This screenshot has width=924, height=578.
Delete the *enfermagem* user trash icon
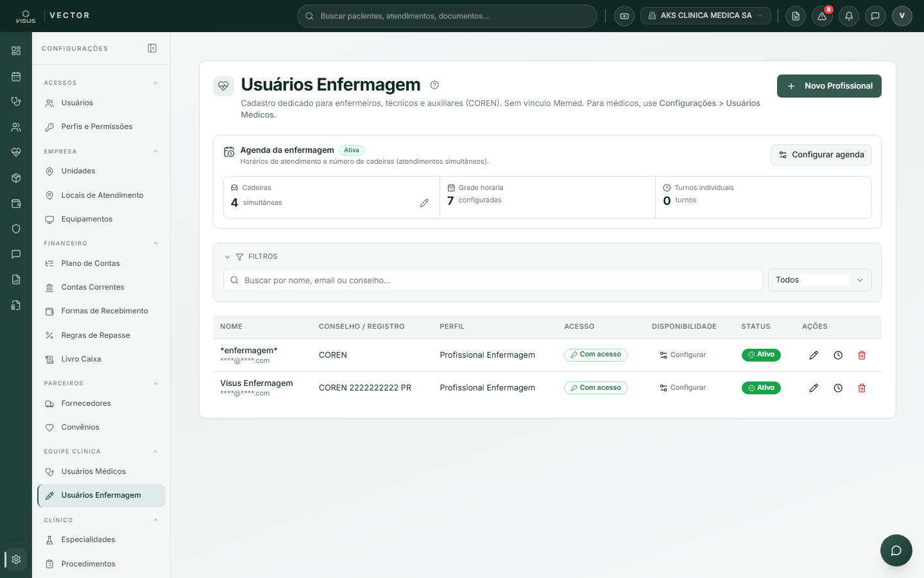[862, 355]
